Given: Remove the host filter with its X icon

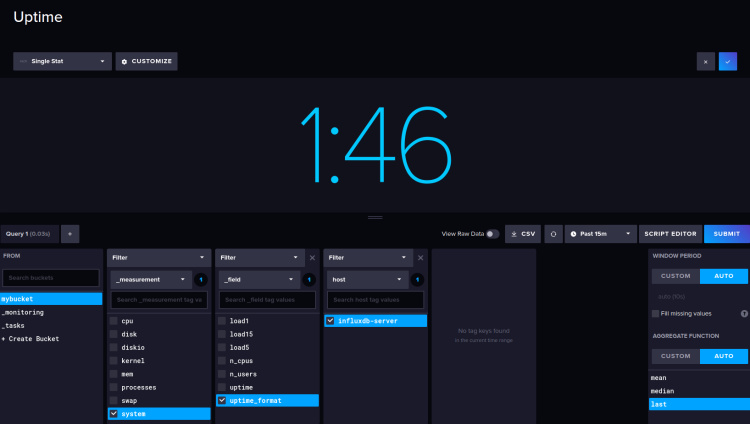Looking at the screenshot, I should [x=420, y=257].
